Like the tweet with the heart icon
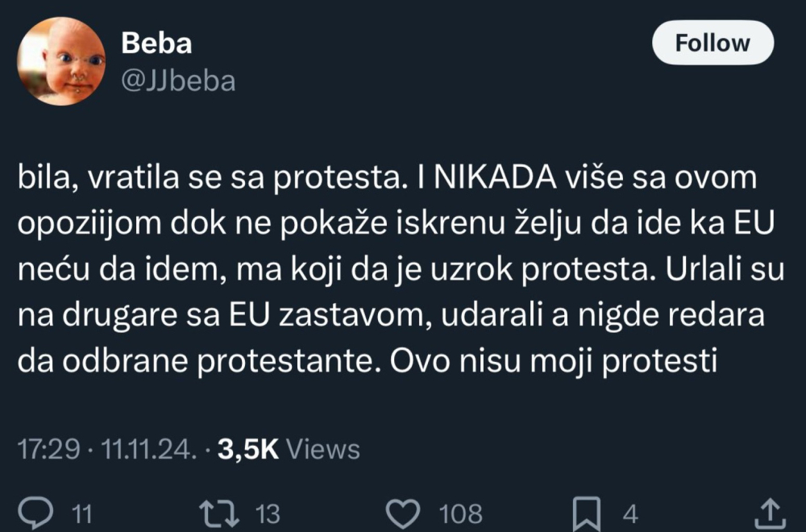This screenshot has height=532, width=806. click(x=404, y=512)
